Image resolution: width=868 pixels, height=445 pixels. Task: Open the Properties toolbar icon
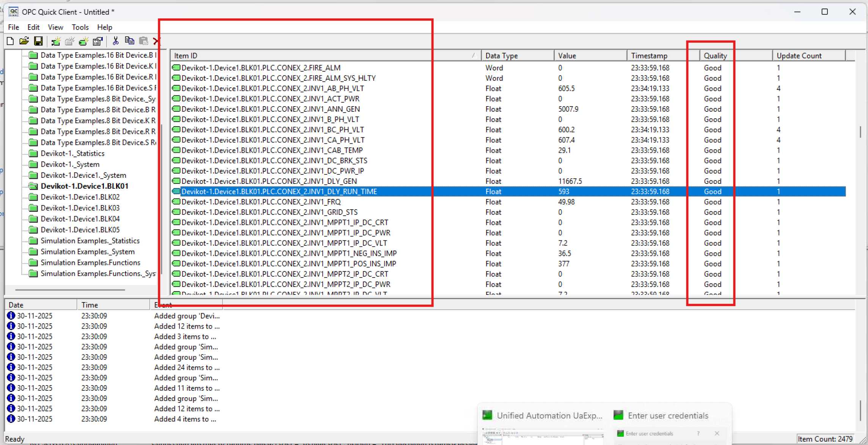coord(98,41)
